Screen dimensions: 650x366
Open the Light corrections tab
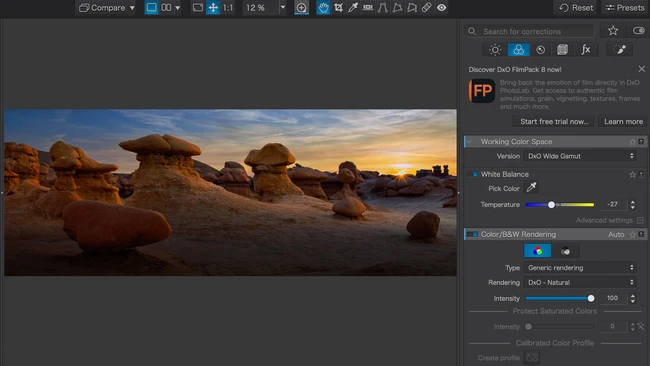495,50
